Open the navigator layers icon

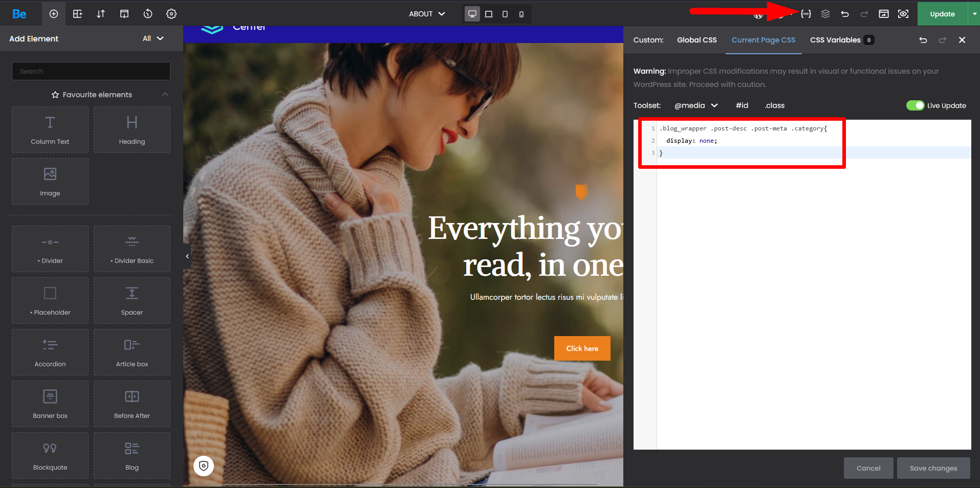(825, 14)
